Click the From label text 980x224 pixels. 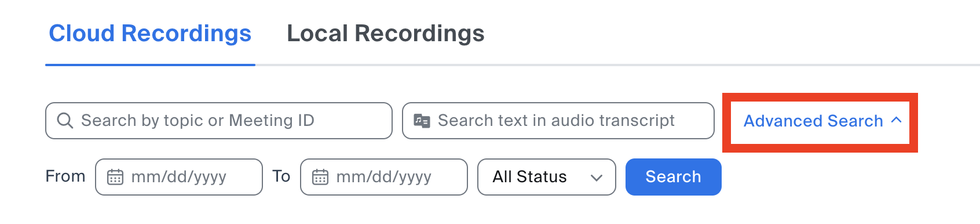point(65,176)
